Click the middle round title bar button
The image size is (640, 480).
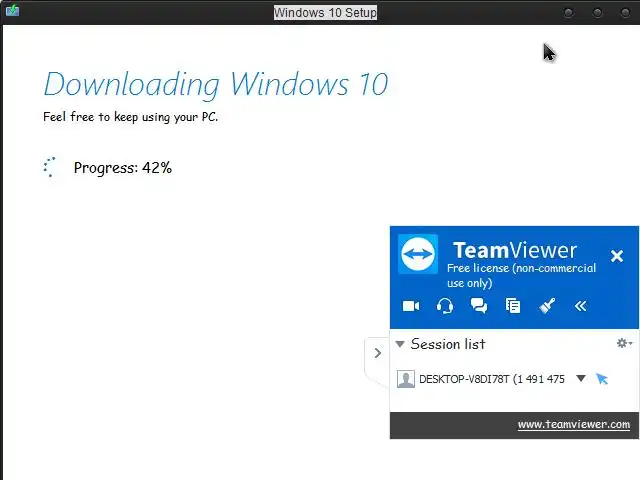tap(597, 13)
